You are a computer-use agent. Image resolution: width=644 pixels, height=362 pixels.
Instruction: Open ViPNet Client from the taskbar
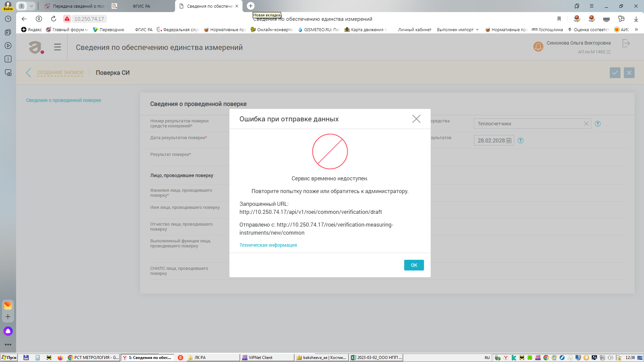pyautogui.click(x=267, y=358)
